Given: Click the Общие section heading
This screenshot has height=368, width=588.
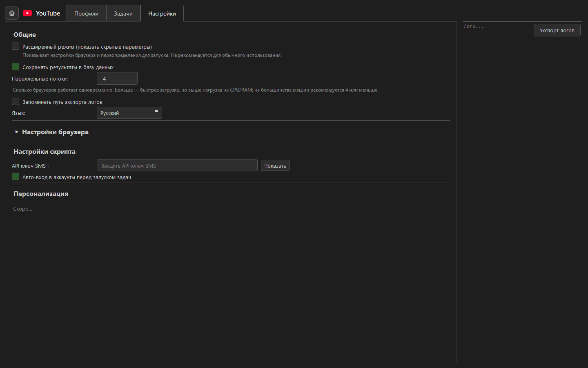Looking at the screenshot, I should click(x=24, y=35).
